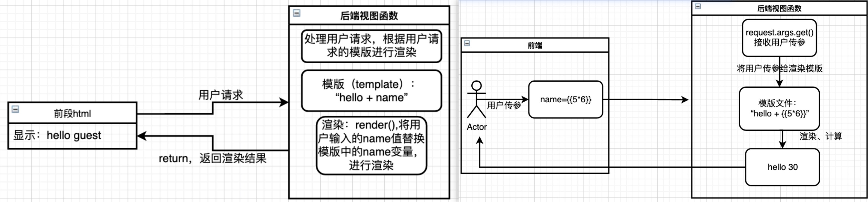Click the 前段html title text
Screen dimensions: 868x202
(72, 114)
